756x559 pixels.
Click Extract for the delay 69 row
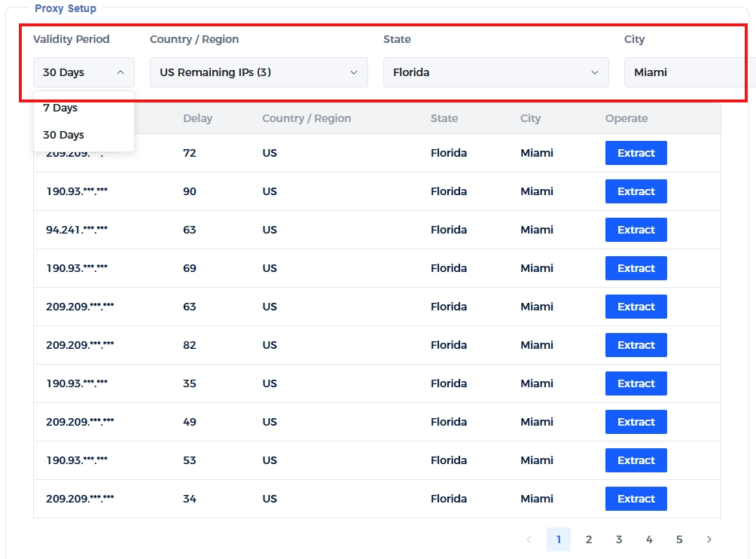tap(636, 268)
